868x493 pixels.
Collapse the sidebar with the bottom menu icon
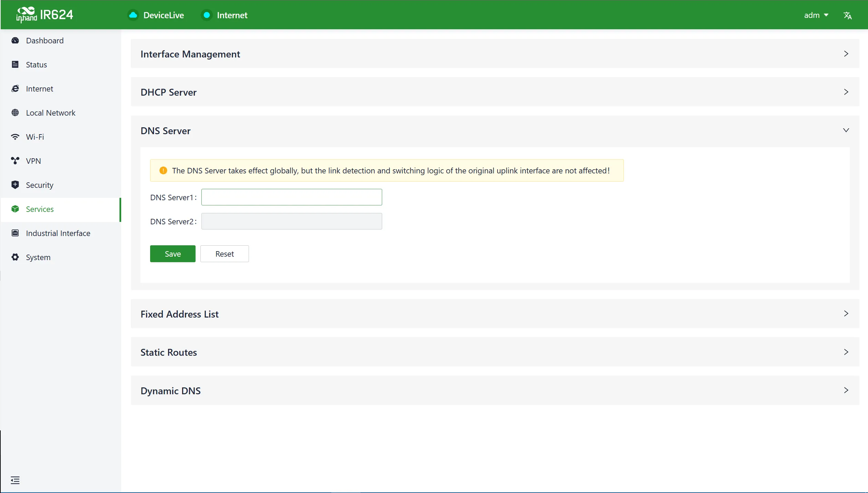(x=15, y=480)
